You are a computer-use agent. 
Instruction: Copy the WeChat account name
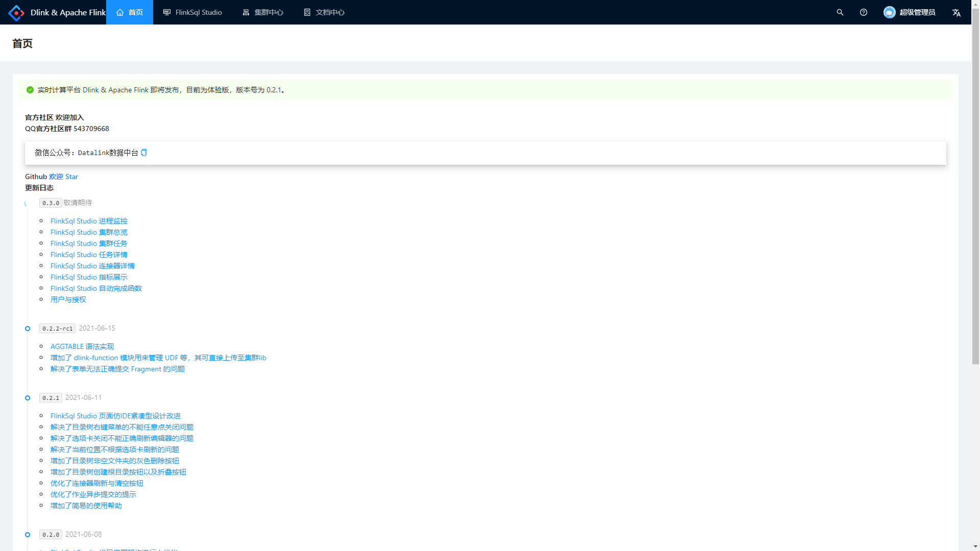[x=144, y=153]
